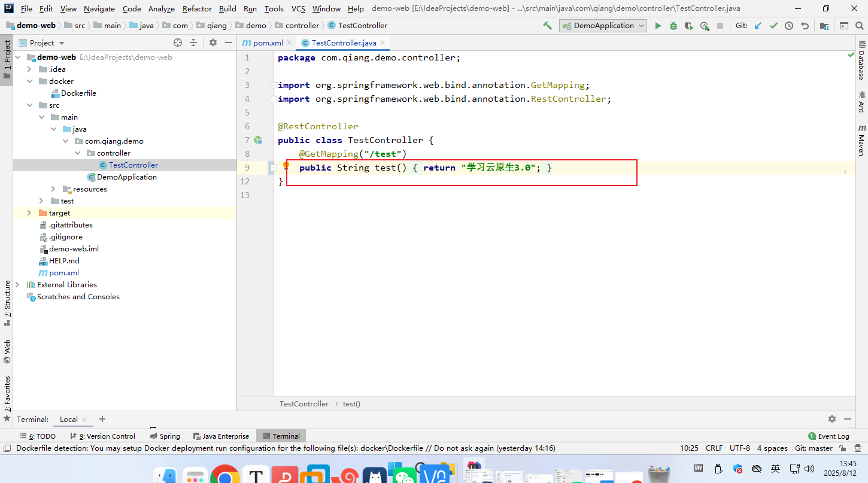Open the DemoApplication run configuration dropdown
The image size is (868, 483).
[603, 26]
